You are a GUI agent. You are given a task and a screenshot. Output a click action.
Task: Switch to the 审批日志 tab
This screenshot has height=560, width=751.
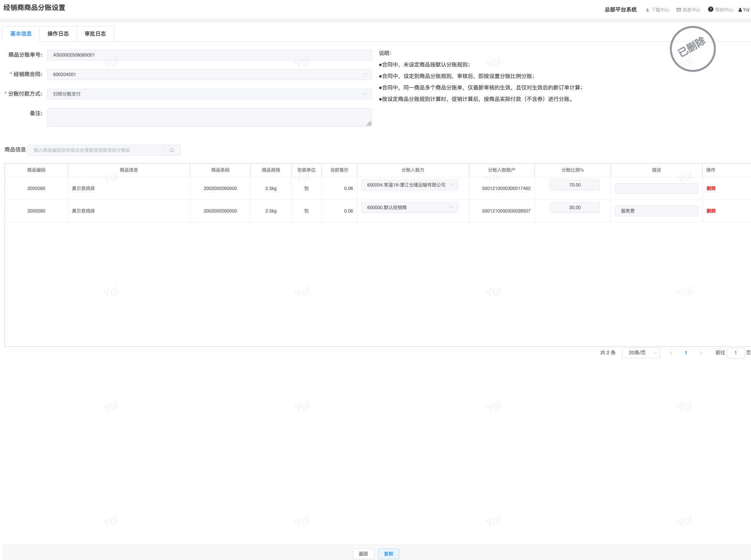pos(95,34)
